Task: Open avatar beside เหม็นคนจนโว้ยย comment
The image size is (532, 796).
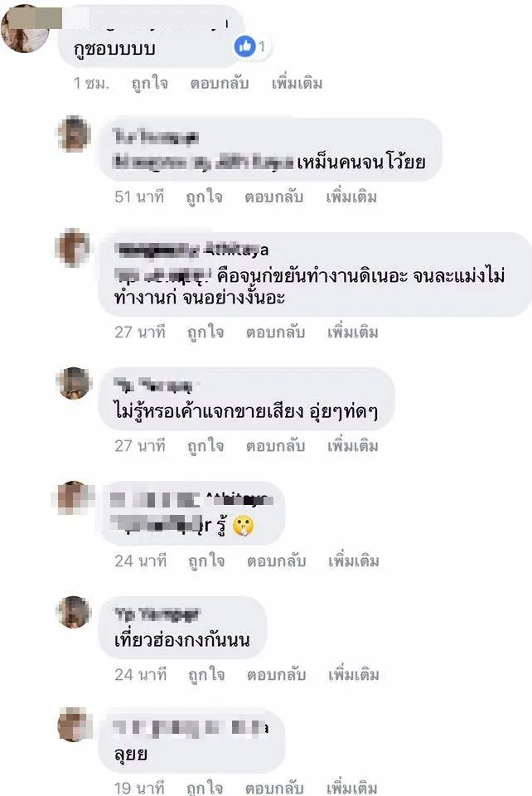Action: (x=74, y=134)
